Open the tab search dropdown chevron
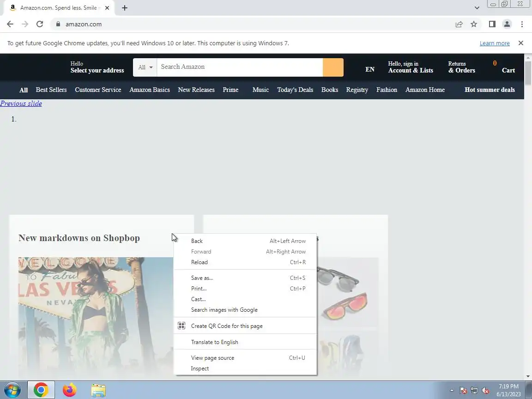 [x=477, y=8]
